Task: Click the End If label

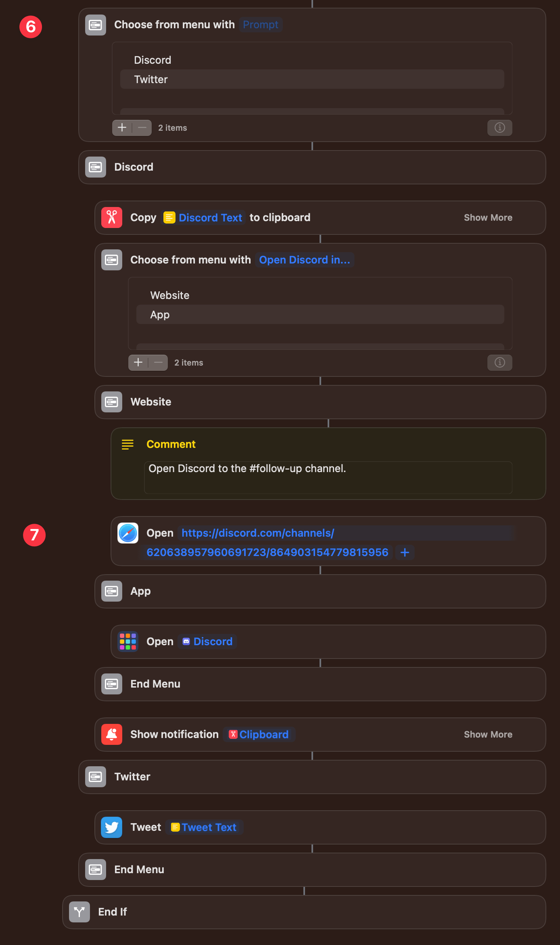Action: (113, 912)
